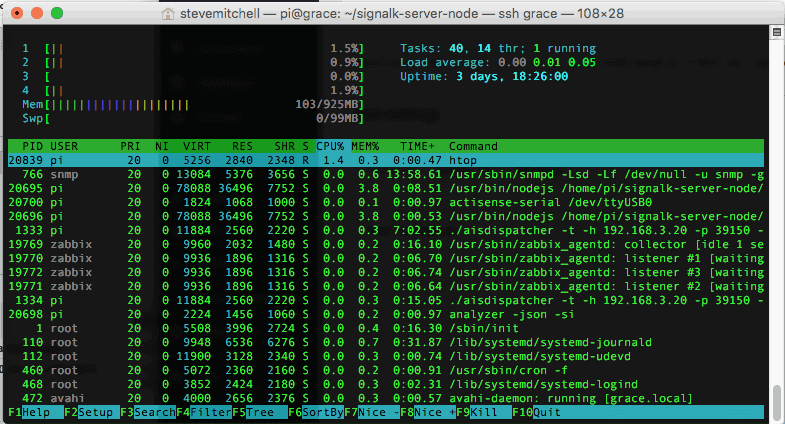
Task: Sort by the SHR column header
Action: click(284, 146)
